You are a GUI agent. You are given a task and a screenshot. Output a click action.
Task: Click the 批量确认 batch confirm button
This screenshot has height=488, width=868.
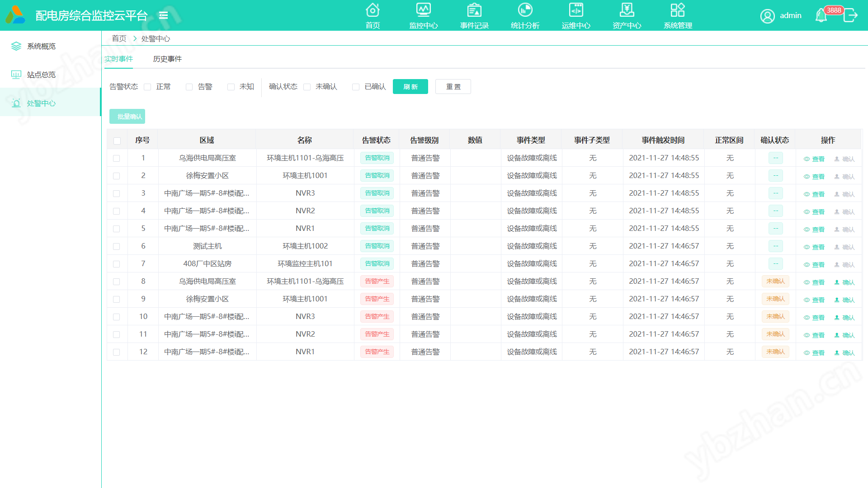click(x=127, y=117)
